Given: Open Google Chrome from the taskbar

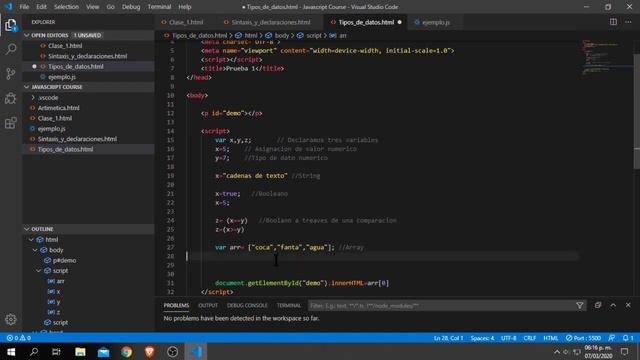Looking at the screenshot, I should pyautogui.click(x=127, y=352).
